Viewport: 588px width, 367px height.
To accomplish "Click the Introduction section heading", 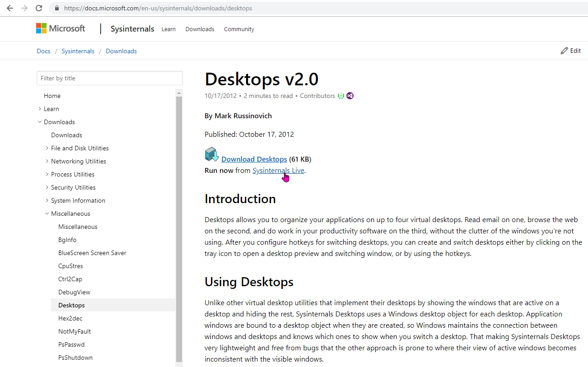I will point(240,199).
